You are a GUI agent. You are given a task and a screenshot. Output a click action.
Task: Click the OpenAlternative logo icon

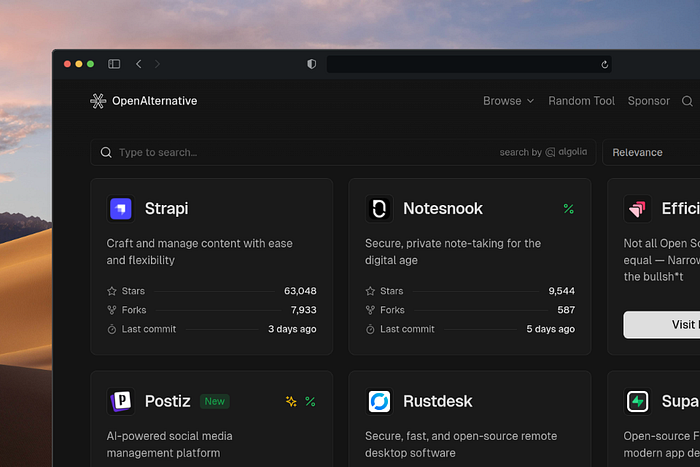point(98,101)
